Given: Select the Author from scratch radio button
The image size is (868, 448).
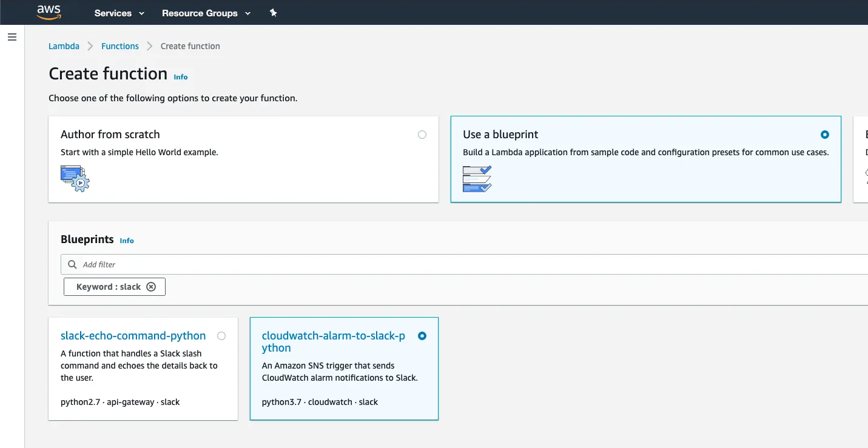Looking at the screenshot, I should point(422,135).
